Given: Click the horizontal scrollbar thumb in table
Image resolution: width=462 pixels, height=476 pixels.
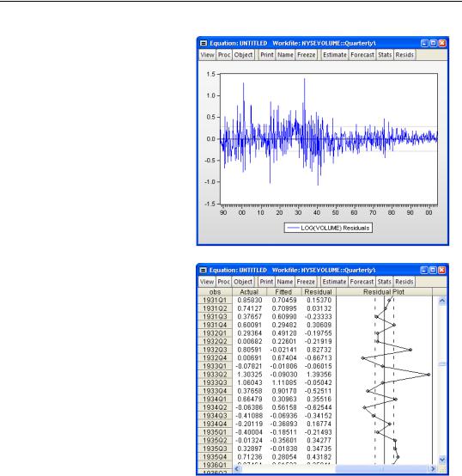Looking at the screenshot, I should click(381, 468).
